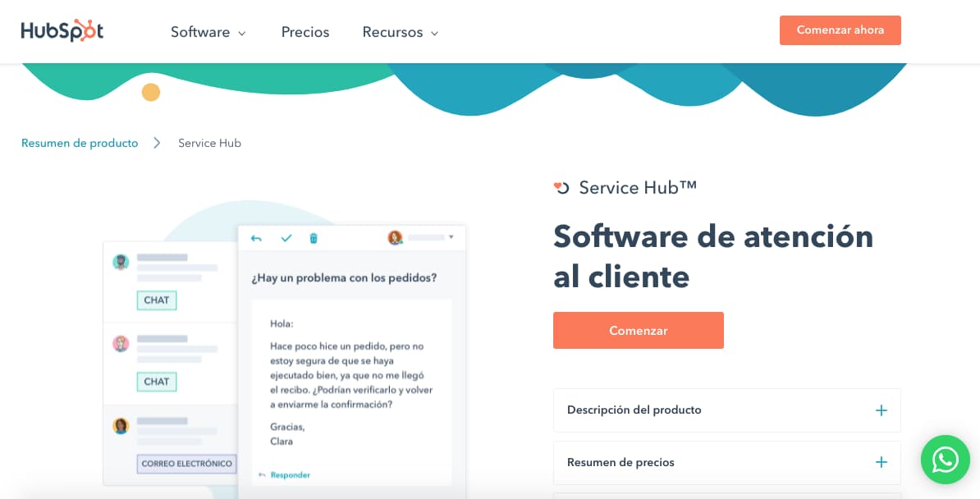Click the CHAT tag on the first conversation

tap(156, 300)
